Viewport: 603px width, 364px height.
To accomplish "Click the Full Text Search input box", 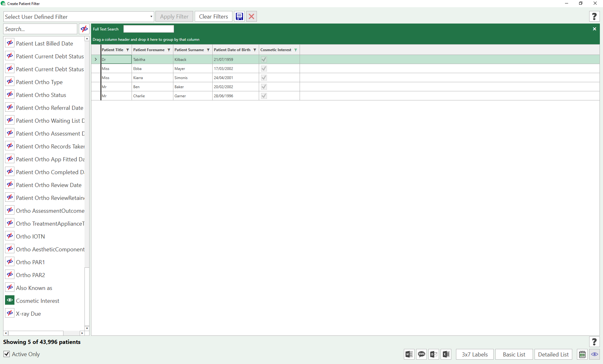I will pyautogui.click(x=149, y=29).
